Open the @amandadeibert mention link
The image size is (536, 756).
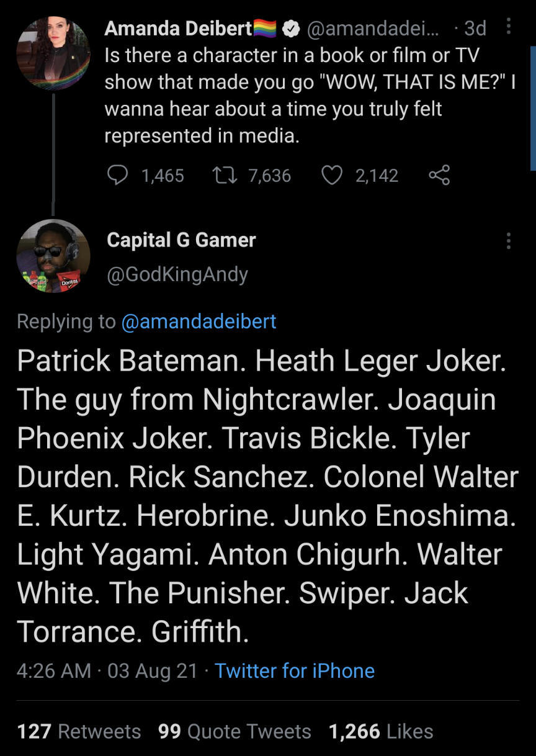tap(199, 322)
